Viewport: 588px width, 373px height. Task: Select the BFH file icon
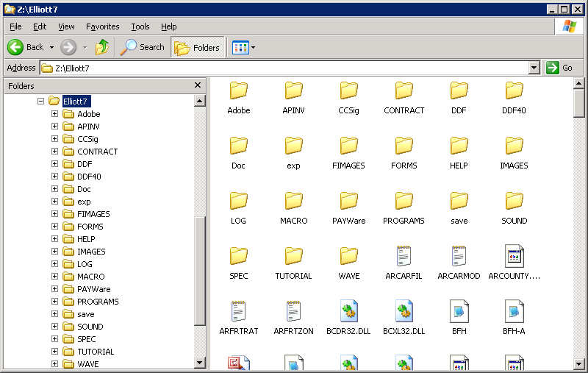(459, 311)
